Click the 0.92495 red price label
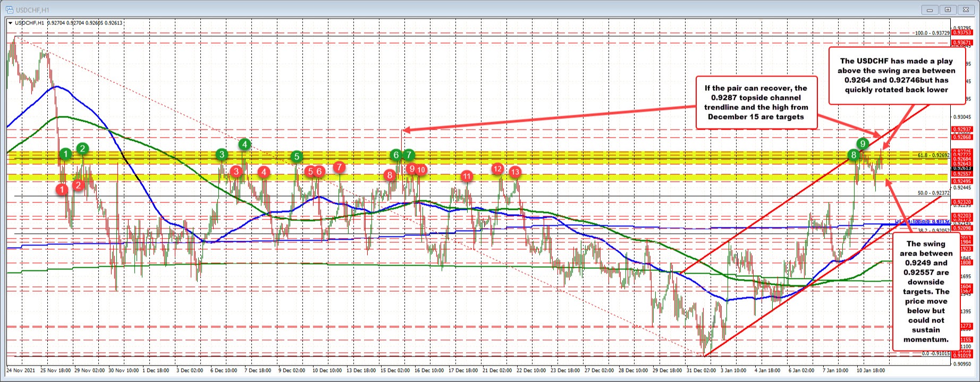Image resolution: width=980 pixels, height=382 pixels. click(x=962, y=181)
